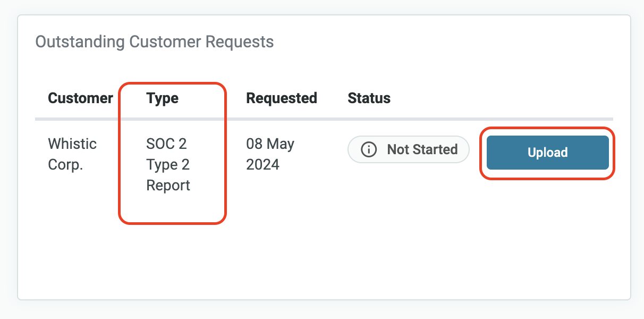The image size is (644, 319).
Task: Click the 08 May 2024 requested date
Action: 270,154
